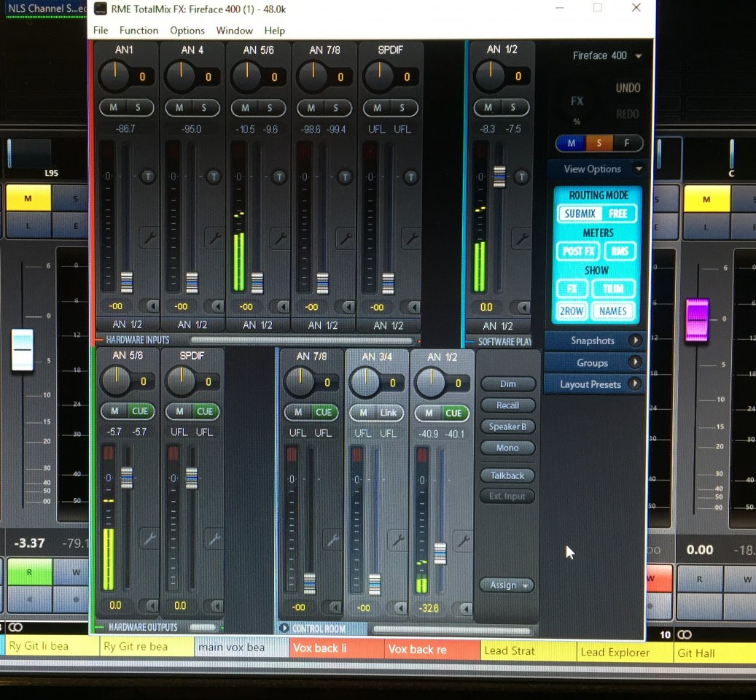Toggle Link on control room AN 3/4

(x=388, y=413)
